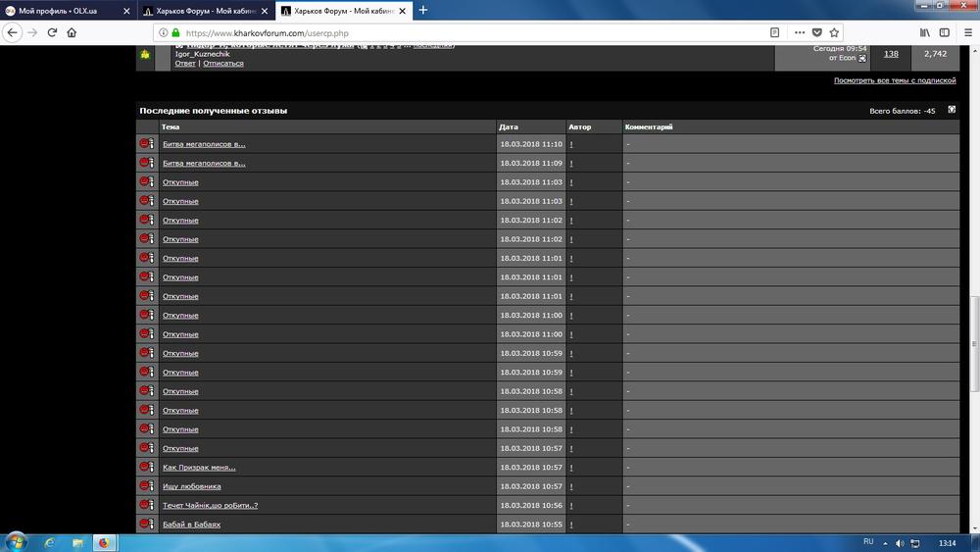This screenshot has height=552, width=980.
Task: Open the Firefox hamburger menu
Action: [x=968, y=32]
